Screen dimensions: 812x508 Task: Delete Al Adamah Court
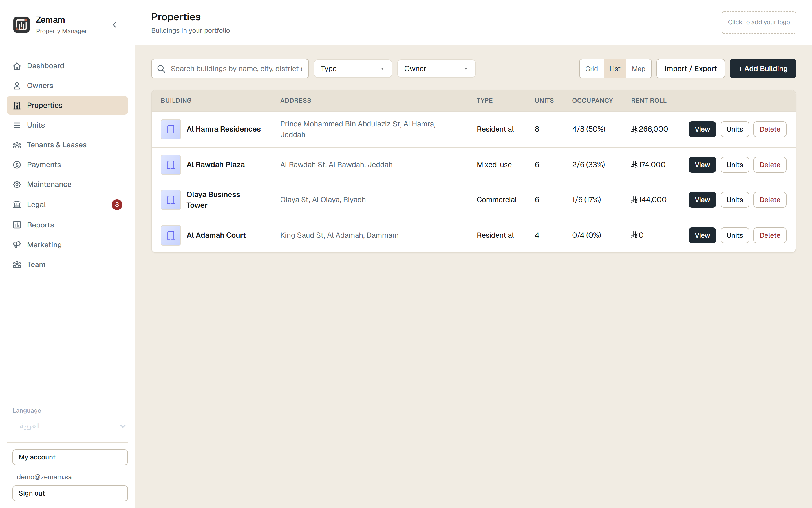pyautogui.click(x=770, y=236)
